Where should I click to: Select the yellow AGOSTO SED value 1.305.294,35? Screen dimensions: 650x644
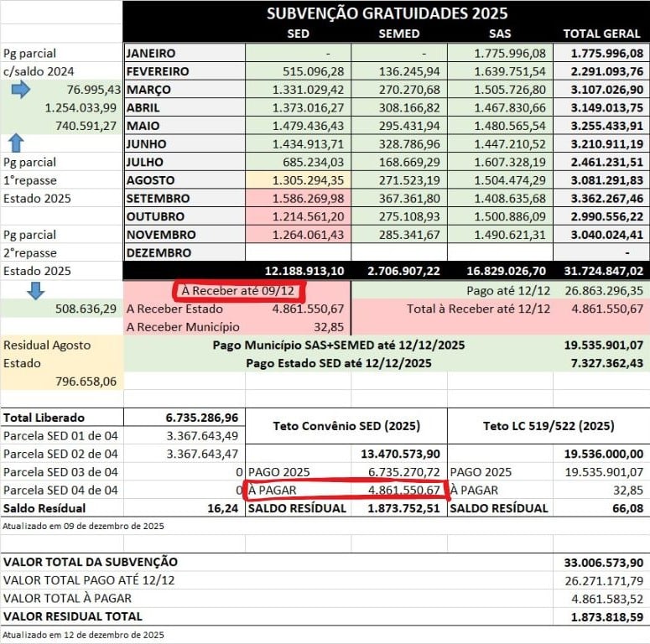[298, 180]
